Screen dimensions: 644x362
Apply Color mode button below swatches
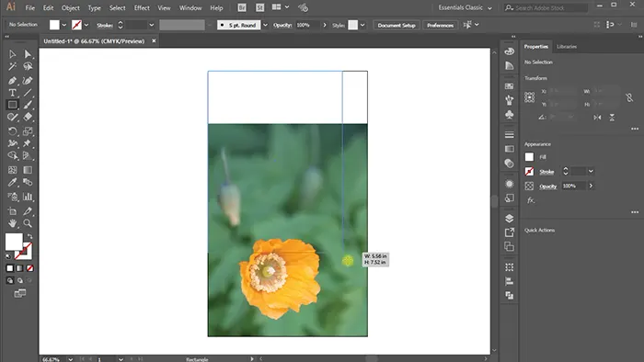[x=10, y=268]
